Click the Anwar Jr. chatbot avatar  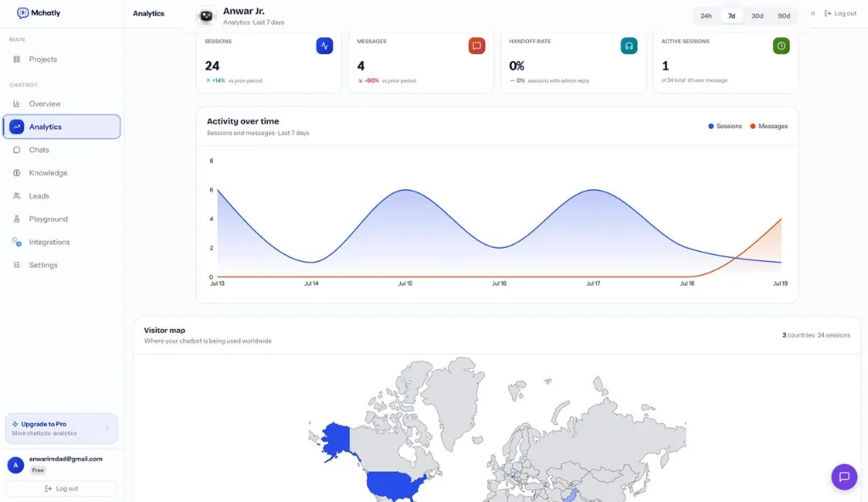[207, 16]
